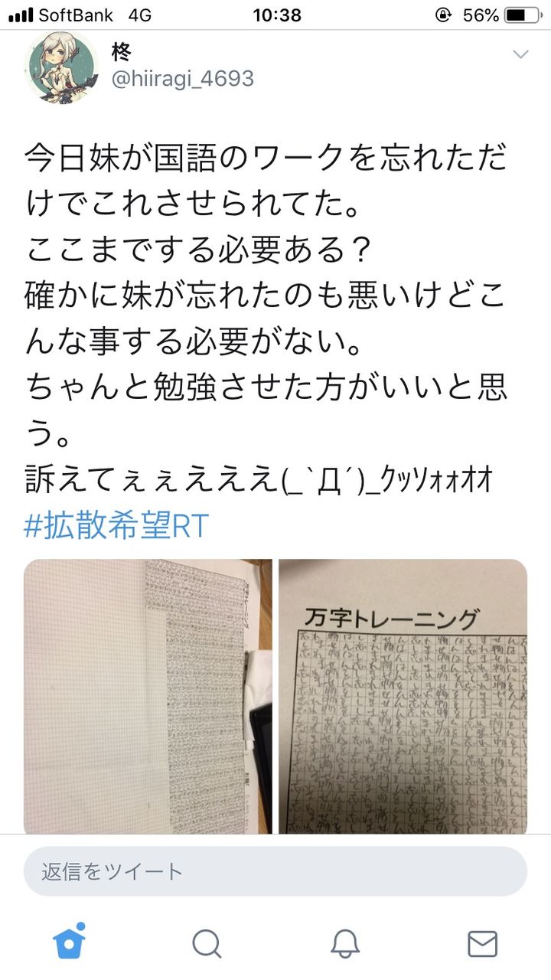Screen dimensions: 551x980
Task: Tap the 4G network indicator
Action: 141,15
